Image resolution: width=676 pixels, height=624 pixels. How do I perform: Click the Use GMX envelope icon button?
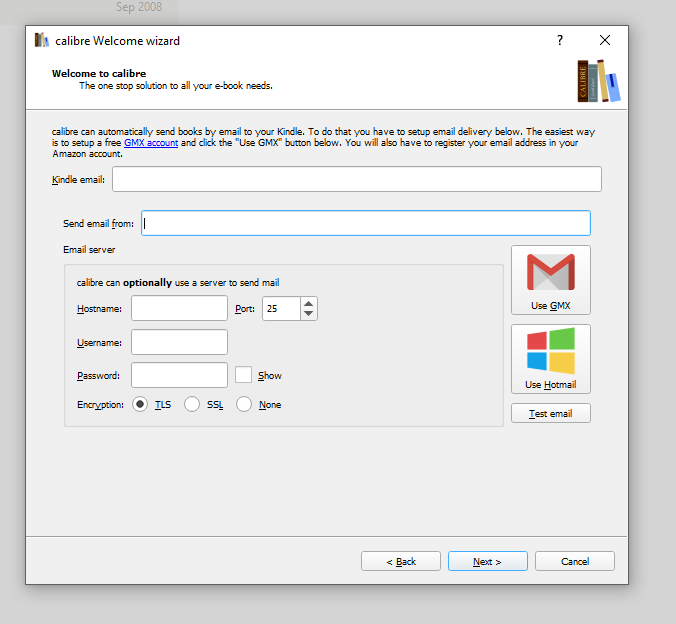click(550, 280)
